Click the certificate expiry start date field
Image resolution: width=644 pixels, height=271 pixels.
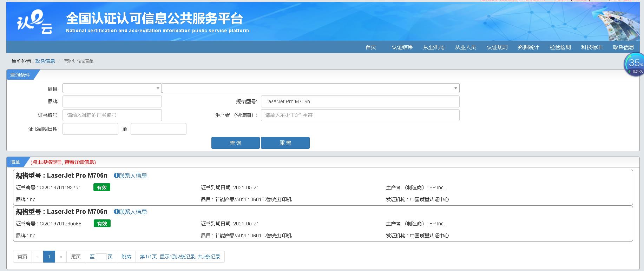(90, 129)
